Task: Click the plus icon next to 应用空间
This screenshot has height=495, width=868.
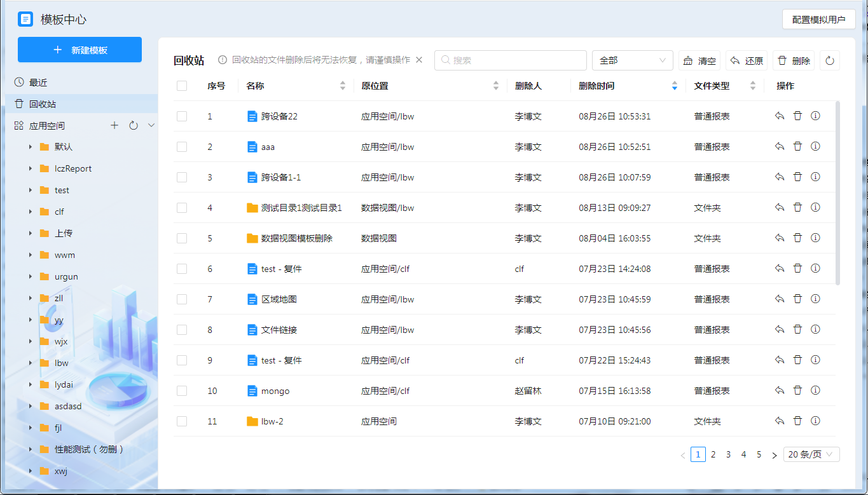Action: pos(114,125)
